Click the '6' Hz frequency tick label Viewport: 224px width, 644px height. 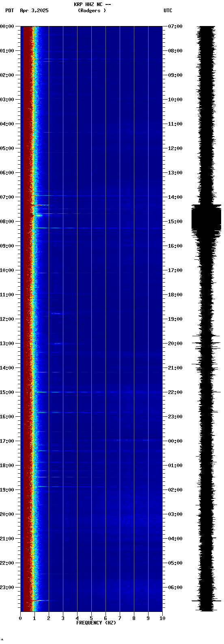tap(106, 618)
